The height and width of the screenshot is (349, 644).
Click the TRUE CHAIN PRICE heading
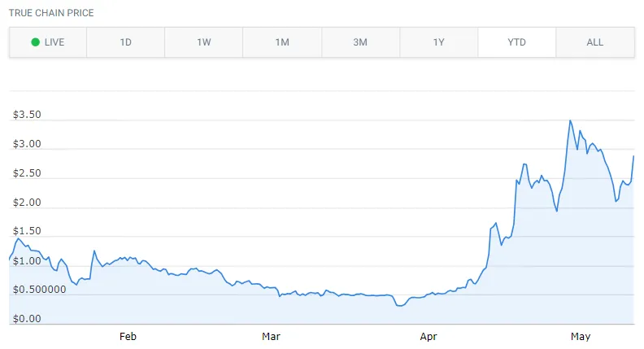click(51, 13)
